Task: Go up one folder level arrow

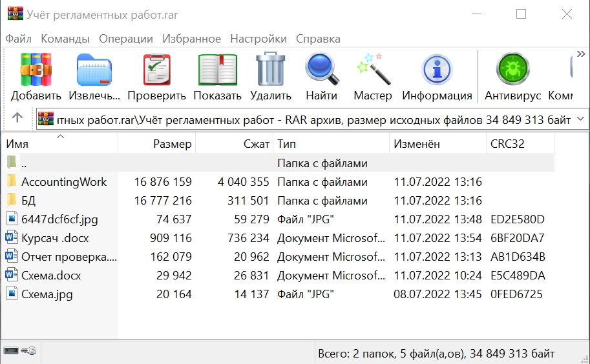Action: pos(17,118)
